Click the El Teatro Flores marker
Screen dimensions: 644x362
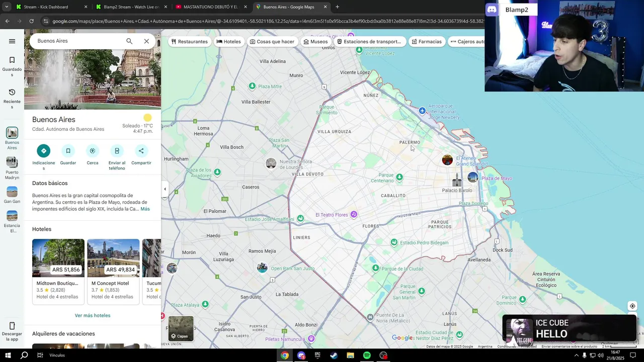point(354,215)
